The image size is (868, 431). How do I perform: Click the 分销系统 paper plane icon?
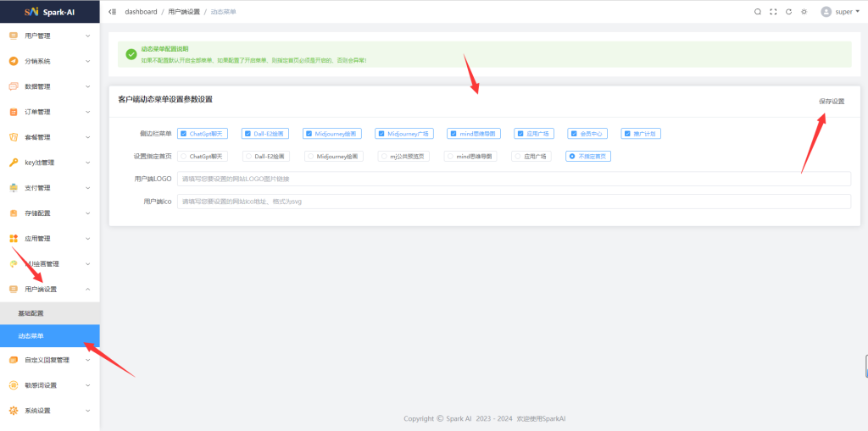pos(14,61)
